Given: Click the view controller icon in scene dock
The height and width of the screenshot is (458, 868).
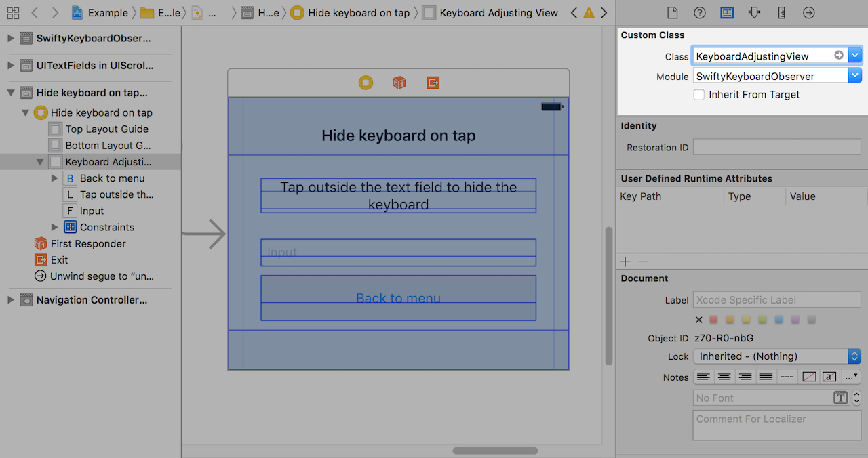Looking at the screenshot, I should 366,83.
